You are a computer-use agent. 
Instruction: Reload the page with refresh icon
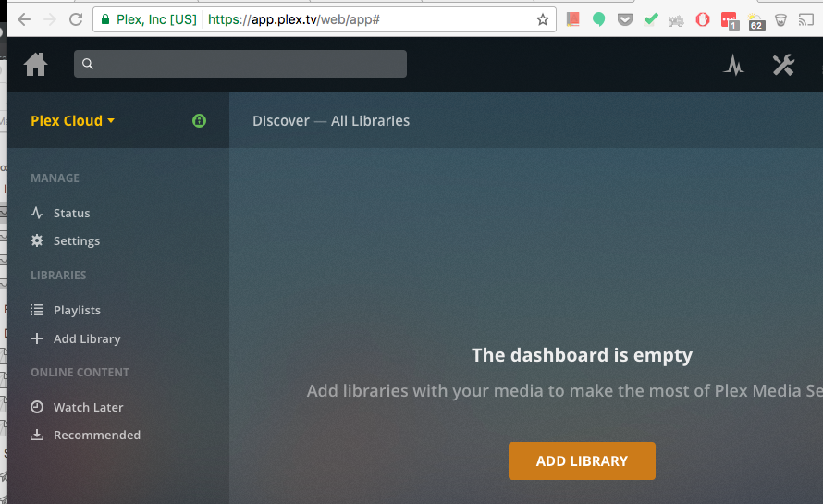[76, 20]
